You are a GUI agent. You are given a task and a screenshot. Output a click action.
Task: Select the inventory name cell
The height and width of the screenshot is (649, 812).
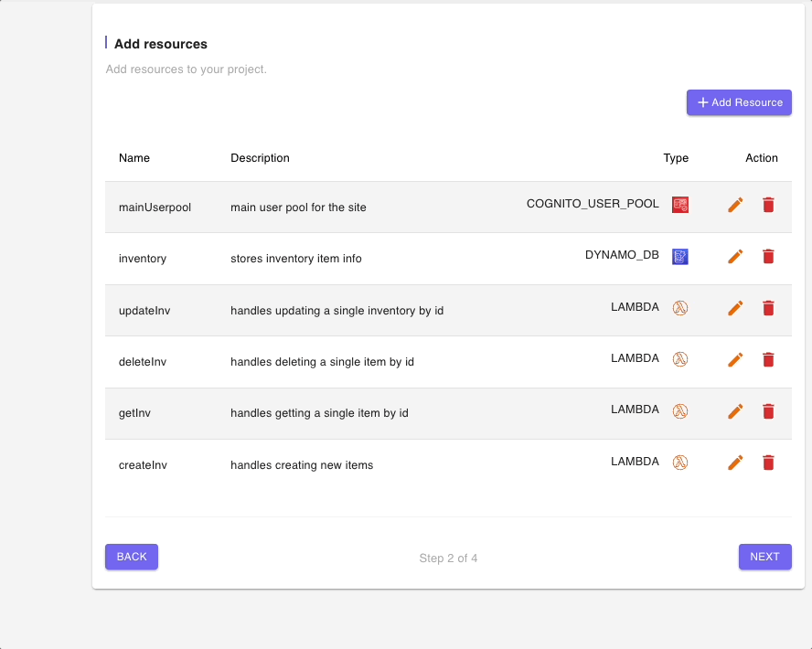(x=143, y=259)
